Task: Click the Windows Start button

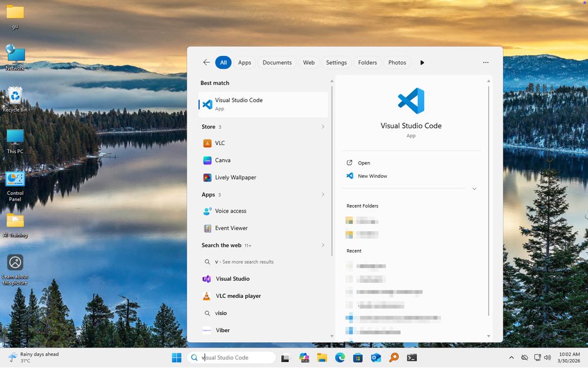Action: (176, 357)
